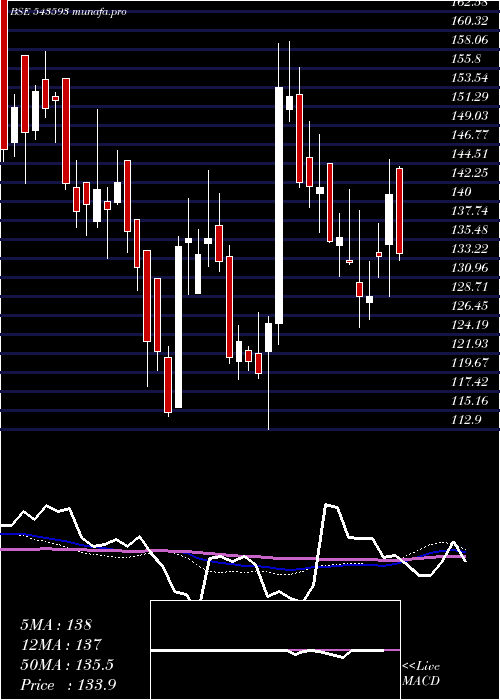Click the 149.03 price label
This screenshot has width=500, height=700.
(470, 116)
